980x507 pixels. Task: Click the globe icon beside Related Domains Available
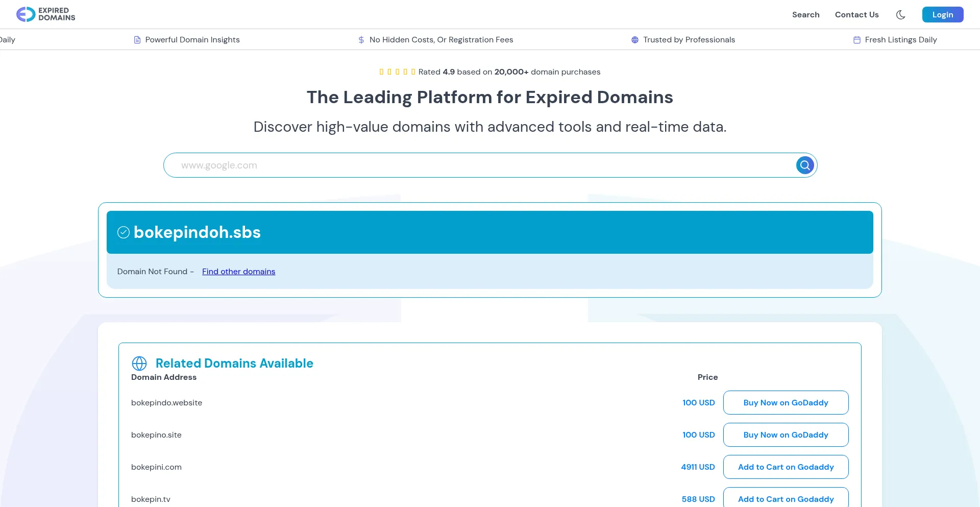click(139, 364)
